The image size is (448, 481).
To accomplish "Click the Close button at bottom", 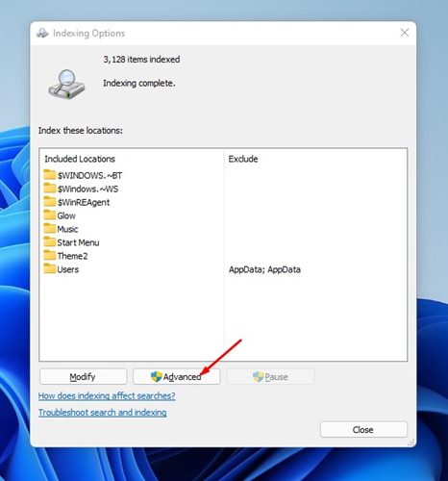I will 363,429.
